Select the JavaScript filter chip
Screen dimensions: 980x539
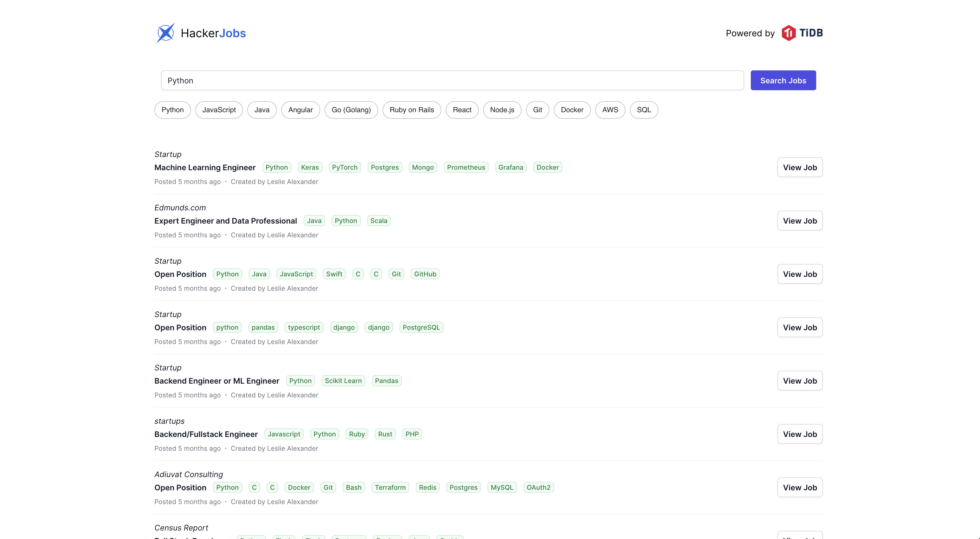tap(219, 110)
